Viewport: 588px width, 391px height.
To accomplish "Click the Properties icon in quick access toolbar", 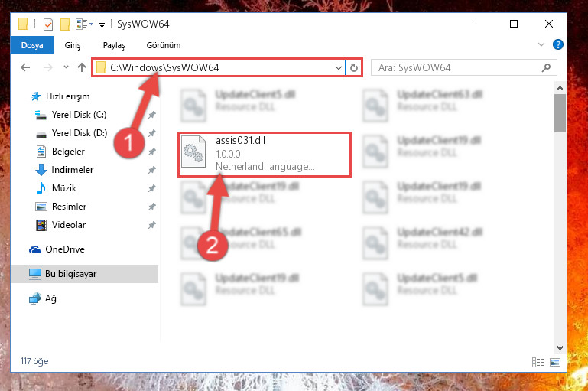I will [48, 24].
